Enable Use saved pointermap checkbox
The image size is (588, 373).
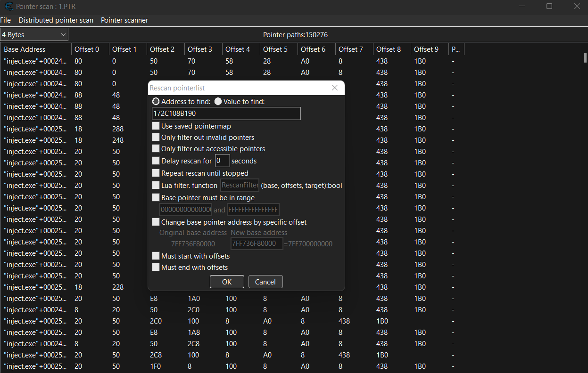pyautogui.click(x=156, y=126)
